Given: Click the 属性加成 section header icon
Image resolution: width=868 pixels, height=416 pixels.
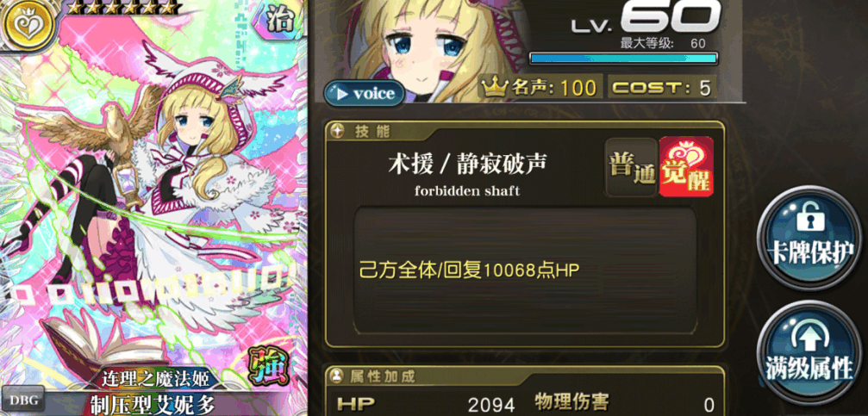Looking at the screenshot, I should coord(337,376).
